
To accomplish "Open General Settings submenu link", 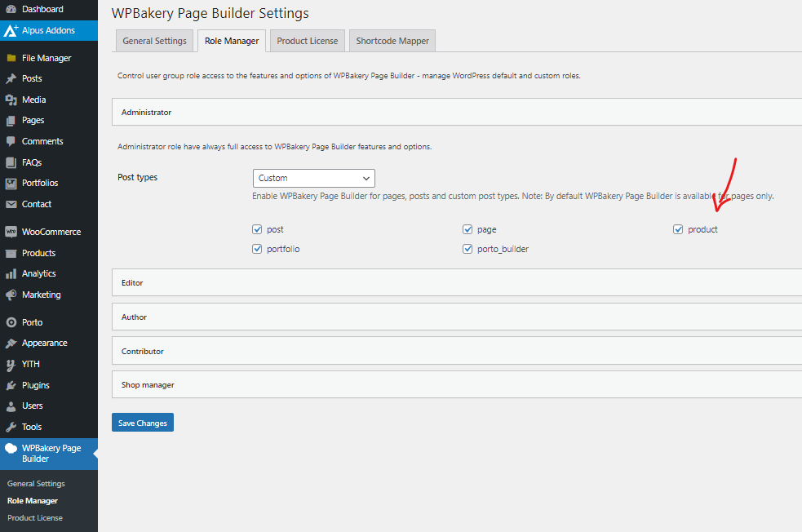I will 37,483.
